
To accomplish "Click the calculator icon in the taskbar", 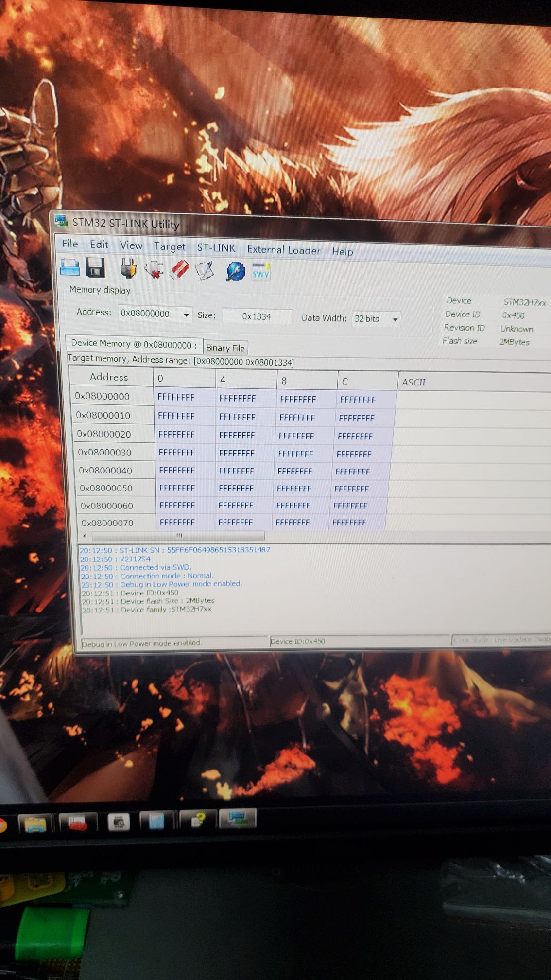I will coord(156,821).
